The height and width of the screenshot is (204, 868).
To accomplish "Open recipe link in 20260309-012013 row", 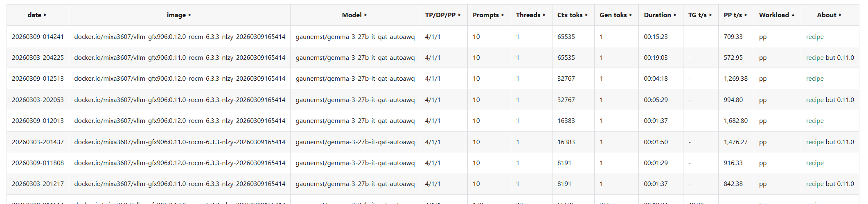I will tap(815, 121).
